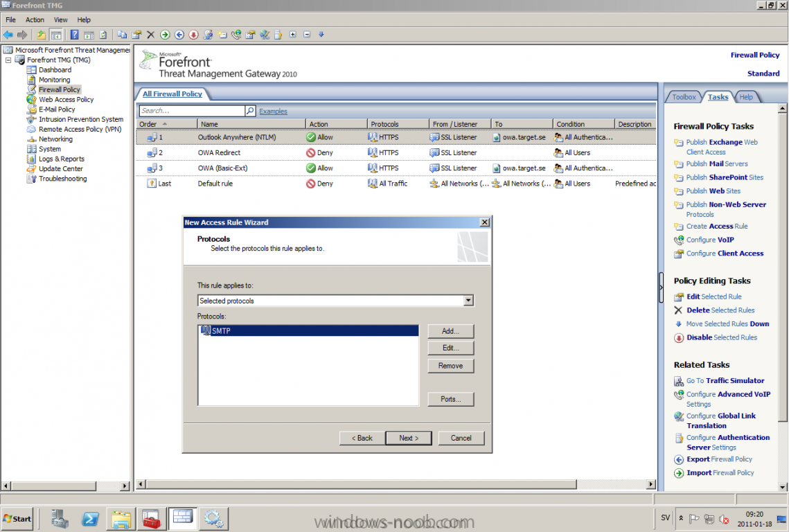Select Intrusion Prevention System in tree

81,119
